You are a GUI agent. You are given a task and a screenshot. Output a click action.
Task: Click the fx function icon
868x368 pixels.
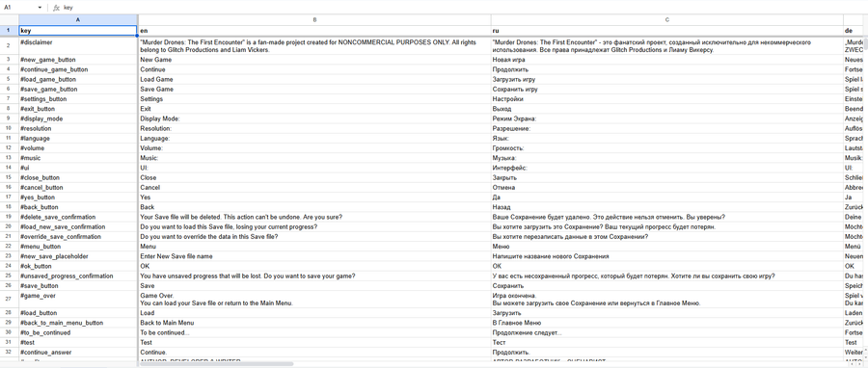[56, 8]
